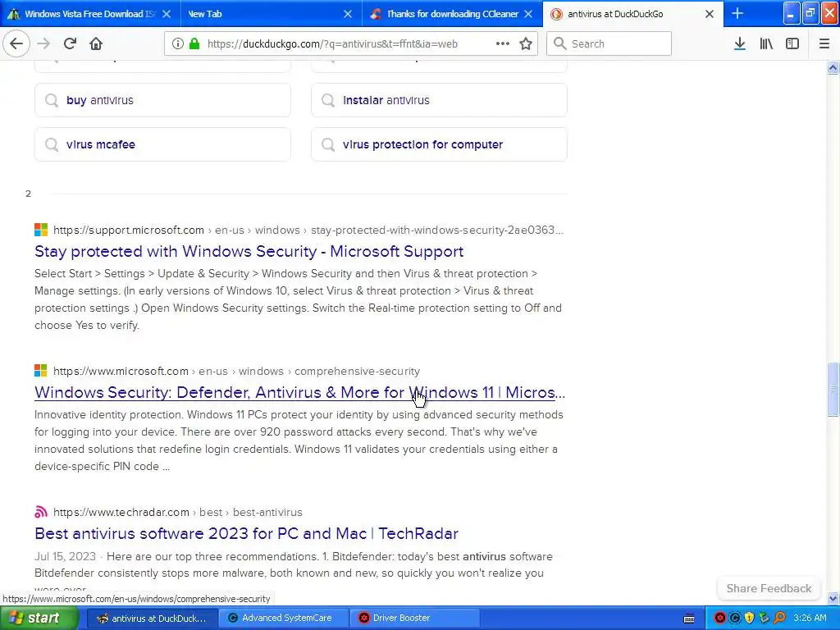
Task: Open Stay protected with Windows Security result
Action: click(x=249, y=251)
